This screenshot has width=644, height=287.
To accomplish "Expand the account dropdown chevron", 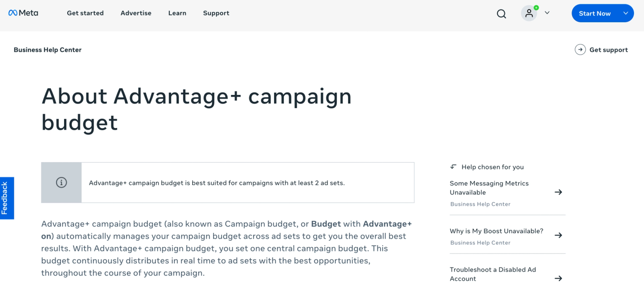I will [x=547, y=13].
